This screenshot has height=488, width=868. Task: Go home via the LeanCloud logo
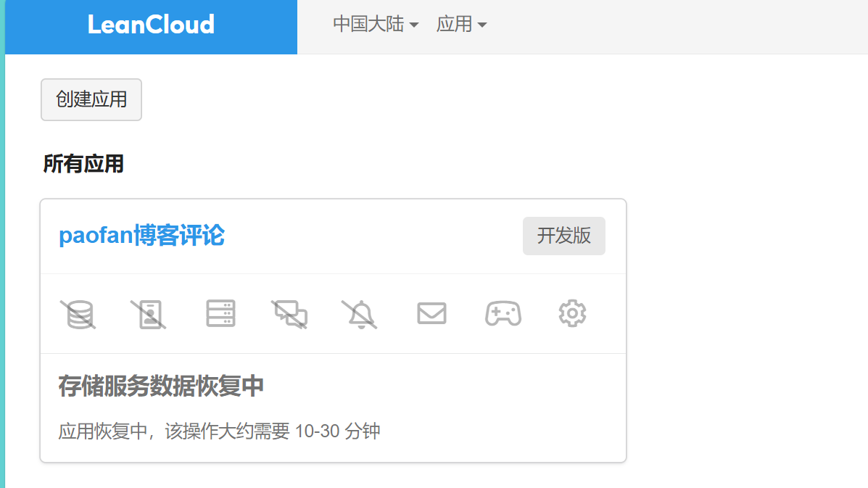(151, 25)
